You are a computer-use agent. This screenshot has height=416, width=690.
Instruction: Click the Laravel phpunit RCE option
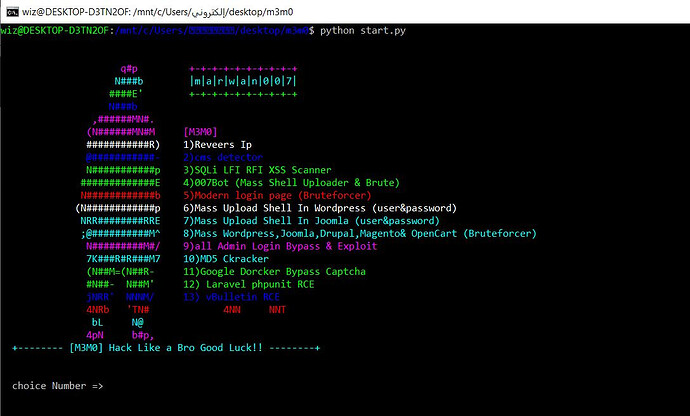248,284
